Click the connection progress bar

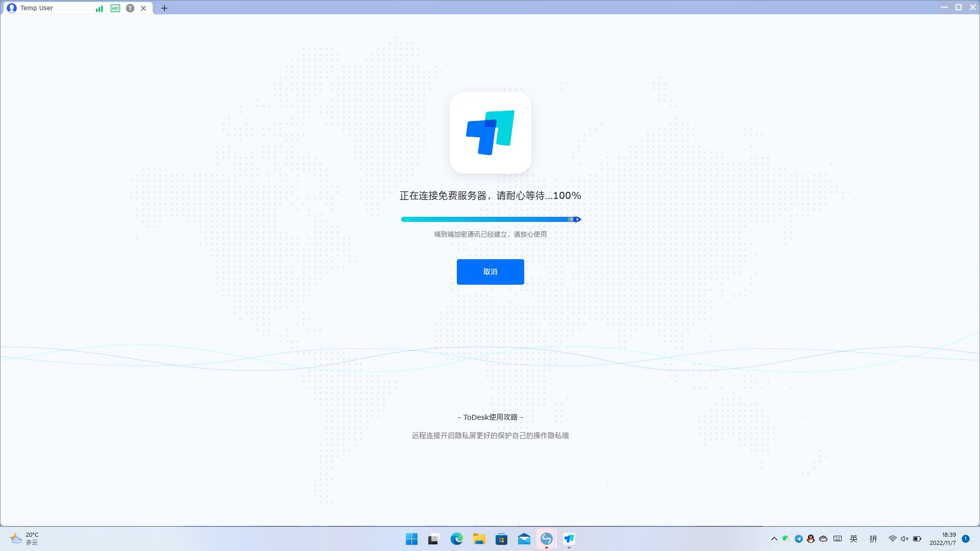point(491,219)
